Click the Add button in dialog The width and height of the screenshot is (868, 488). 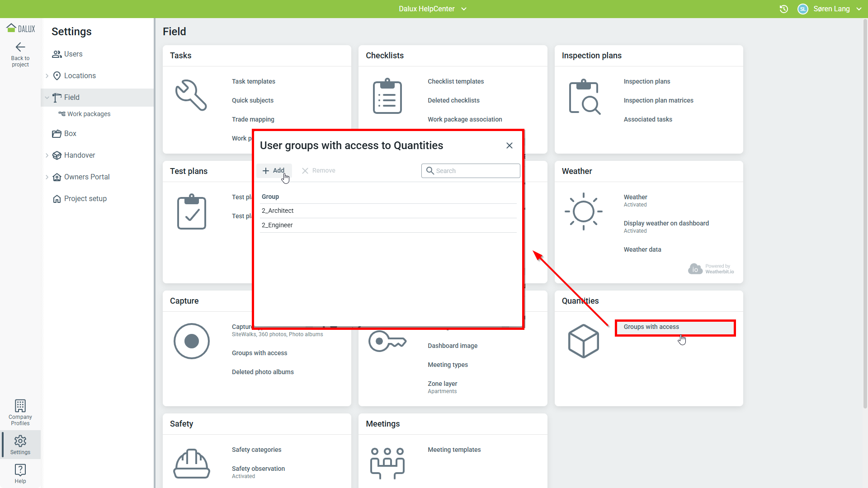click(274, 170)
